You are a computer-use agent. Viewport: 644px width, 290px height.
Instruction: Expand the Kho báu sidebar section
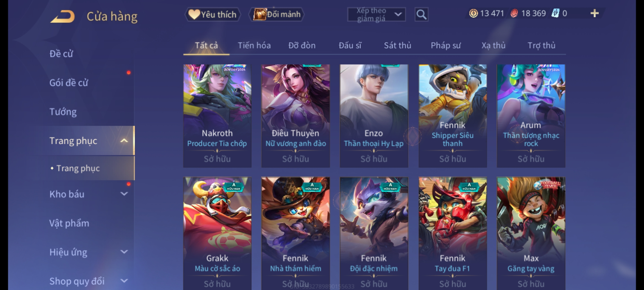coord(124,194)
